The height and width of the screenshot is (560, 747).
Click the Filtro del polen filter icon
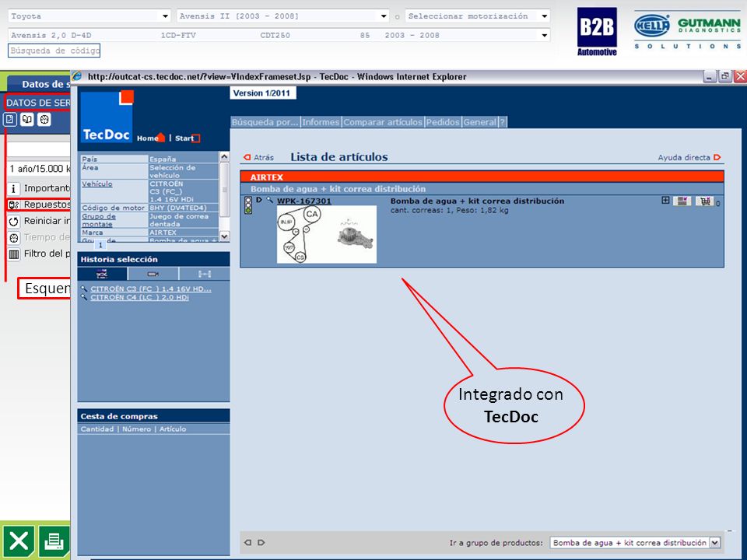[x=14, y=254]
